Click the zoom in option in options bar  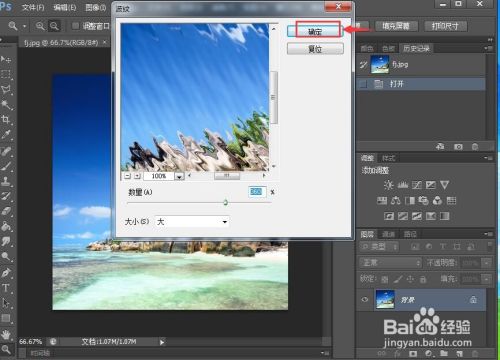point(40,26)
